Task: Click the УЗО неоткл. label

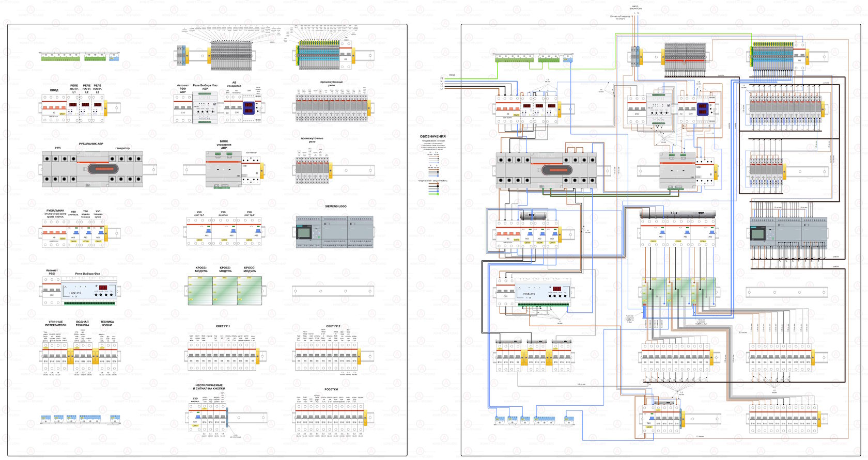Action: click(195, 400)
